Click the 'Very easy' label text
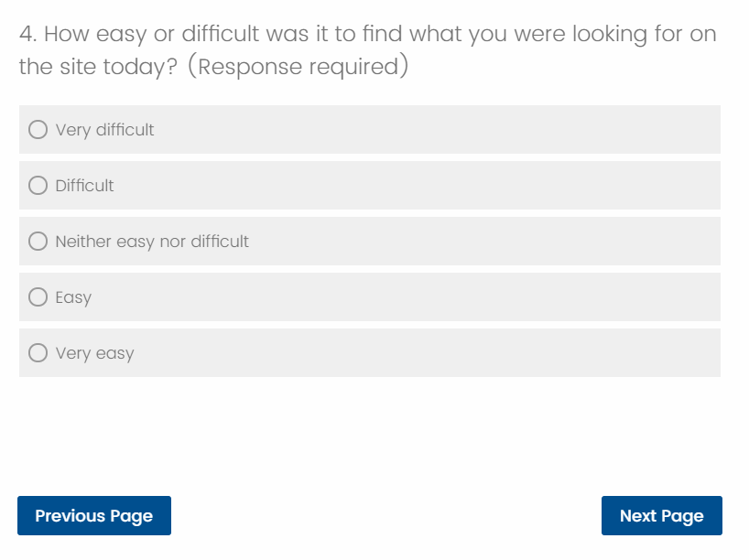This screenshot has width=749, height=560. point(94,353)
